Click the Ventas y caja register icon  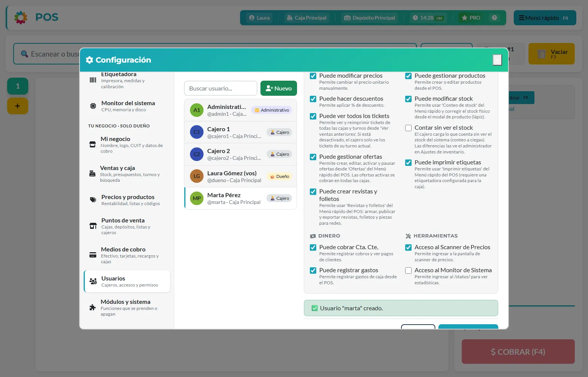click(x=92, y=173)
